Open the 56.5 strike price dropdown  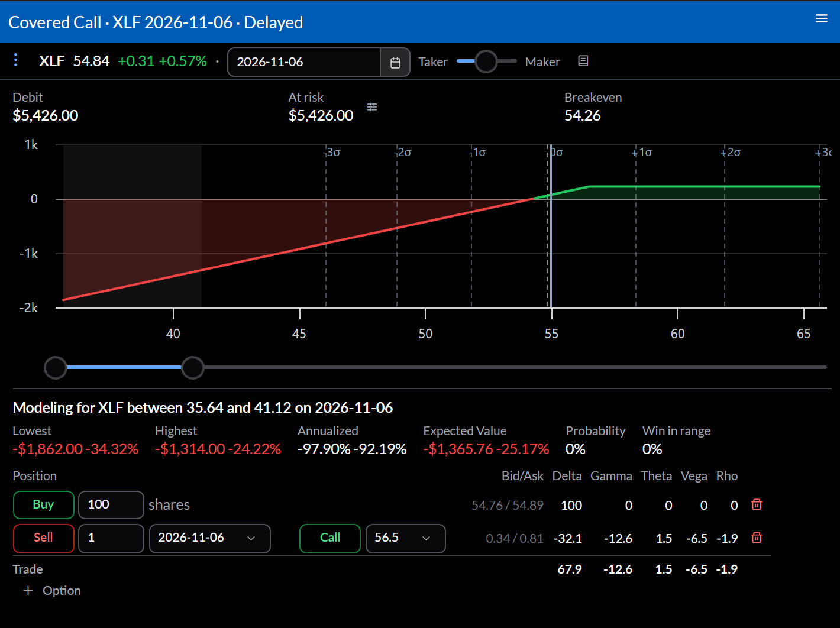[x=406, y=538]
